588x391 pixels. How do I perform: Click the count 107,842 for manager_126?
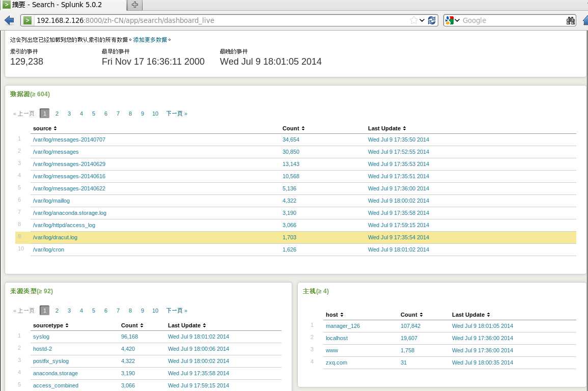[x=410, y=326]
